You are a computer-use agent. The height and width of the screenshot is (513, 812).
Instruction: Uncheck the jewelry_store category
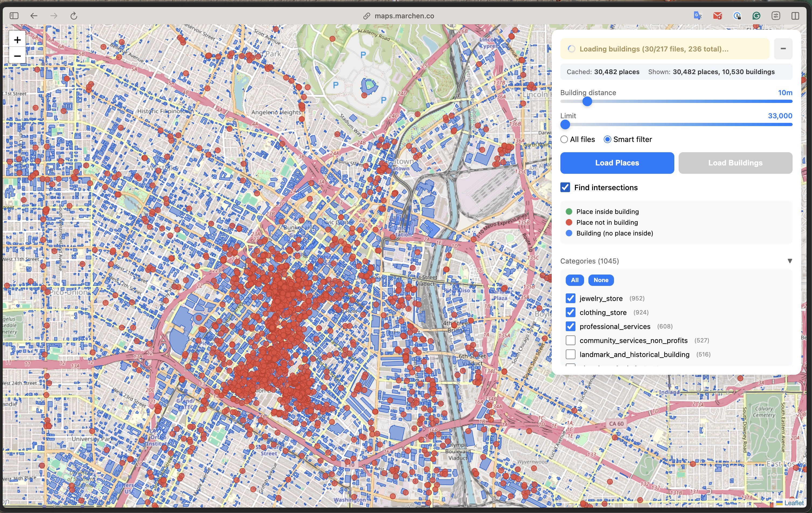pos(571,298)
